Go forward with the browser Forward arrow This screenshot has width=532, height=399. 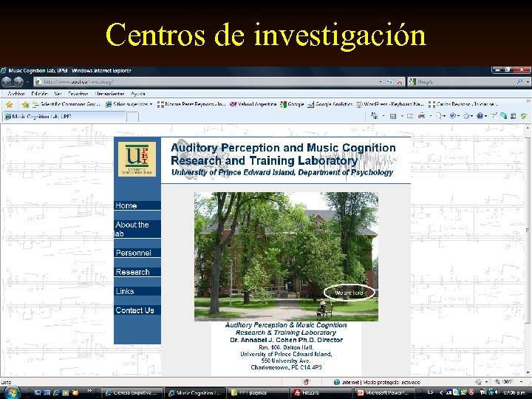coord(18,82)
